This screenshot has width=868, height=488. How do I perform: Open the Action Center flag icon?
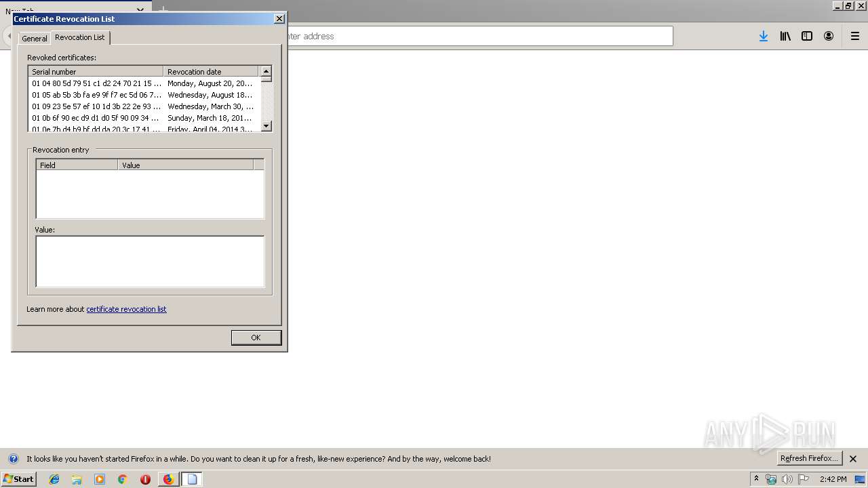coord(804,479)
